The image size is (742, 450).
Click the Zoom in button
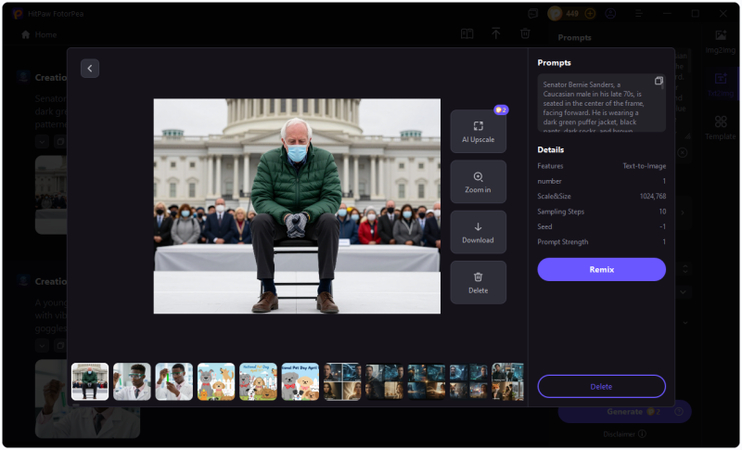point(478,182)
